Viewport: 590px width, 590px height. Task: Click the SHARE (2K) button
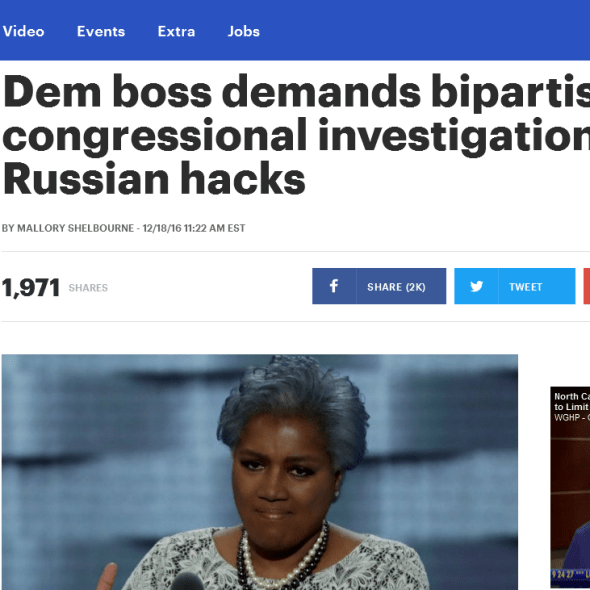click(379, 286)
